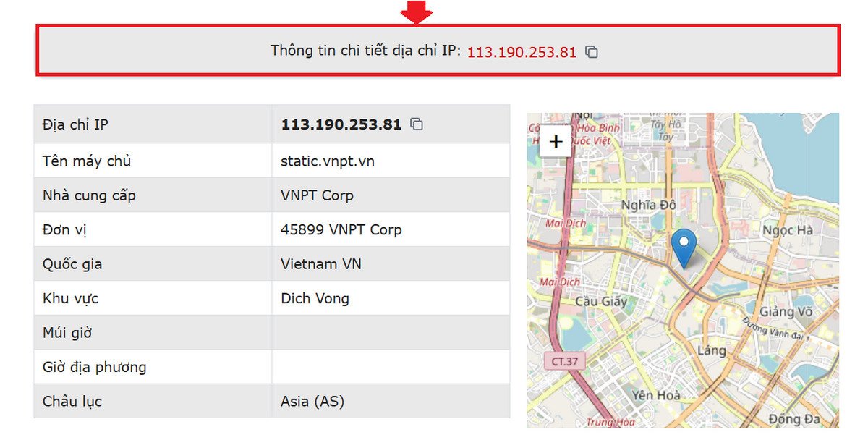Click Đống Đa label on the map
This screenshot has height=440, width=868.
[x=794, y=419]
